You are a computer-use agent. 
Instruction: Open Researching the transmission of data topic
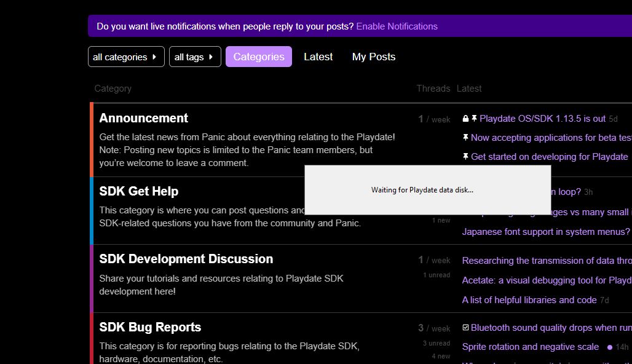tap(547, 261)
